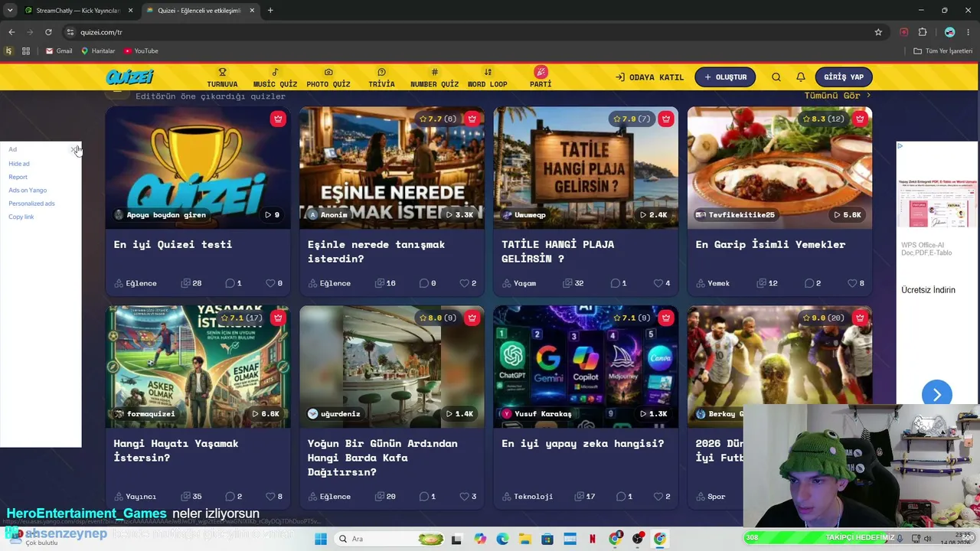Click the author name 'Tevfikekitike25'
This screenshot has height=551, width=980.
point(742,215)
